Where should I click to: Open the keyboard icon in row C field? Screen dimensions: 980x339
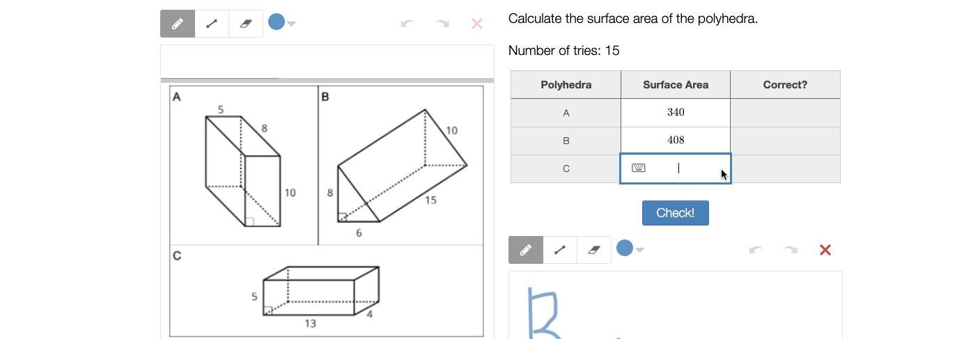coord(639,168)
